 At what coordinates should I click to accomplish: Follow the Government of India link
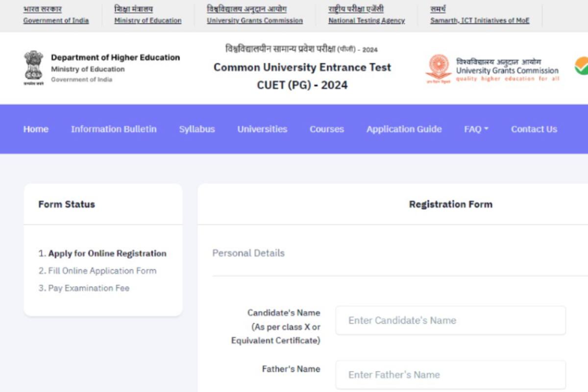56,21
